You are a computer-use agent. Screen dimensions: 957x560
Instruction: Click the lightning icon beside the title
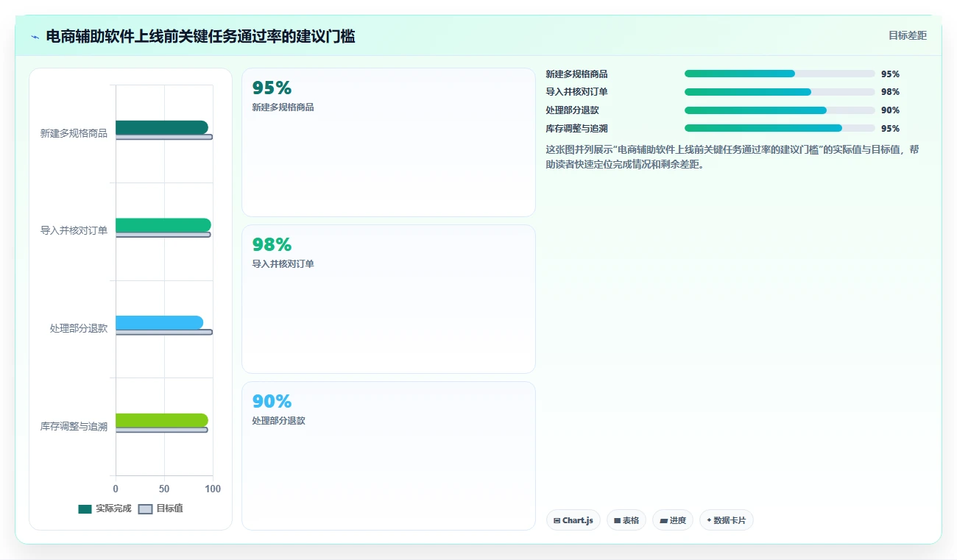coord(35,37)
